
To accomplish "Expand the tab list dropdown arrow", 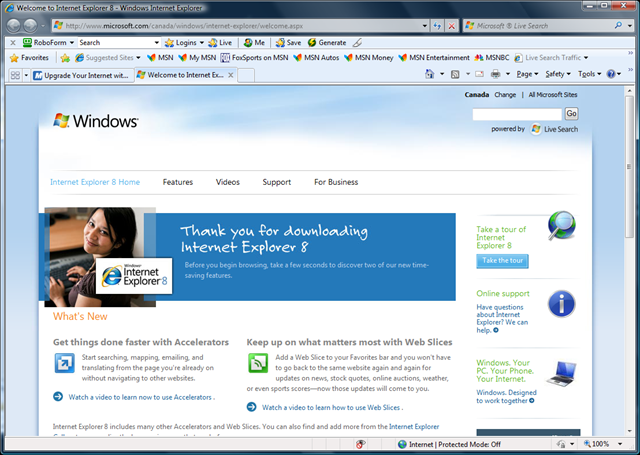I will [x=26, y=75].
